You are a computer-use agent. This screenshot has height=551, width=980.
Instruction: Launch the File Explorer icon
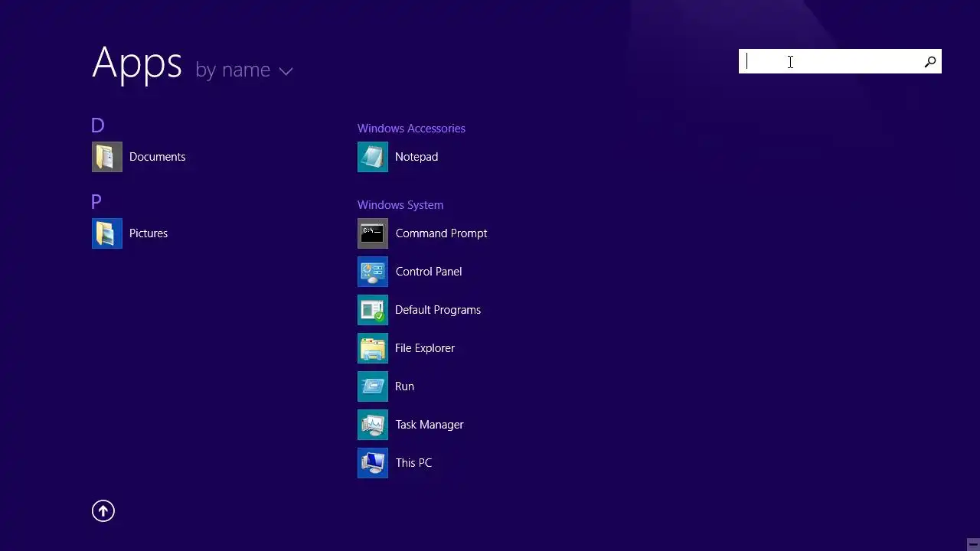tap(373, 348)
